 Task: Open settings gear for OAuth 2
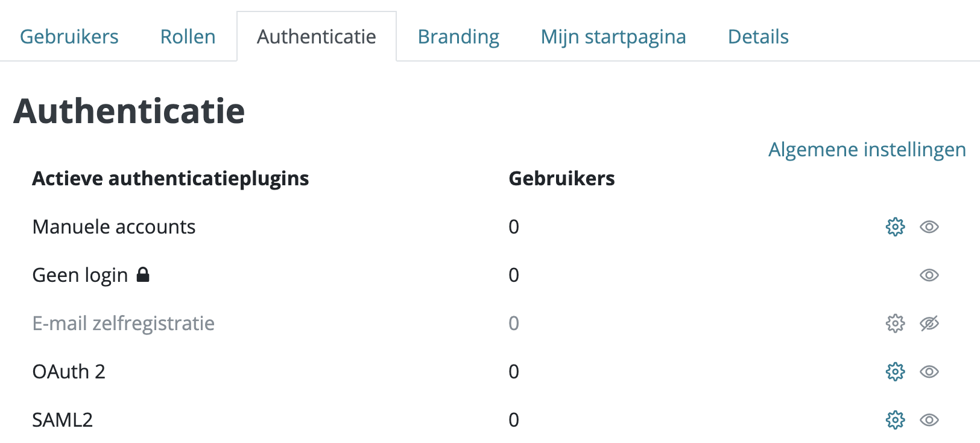coord(895,372)
